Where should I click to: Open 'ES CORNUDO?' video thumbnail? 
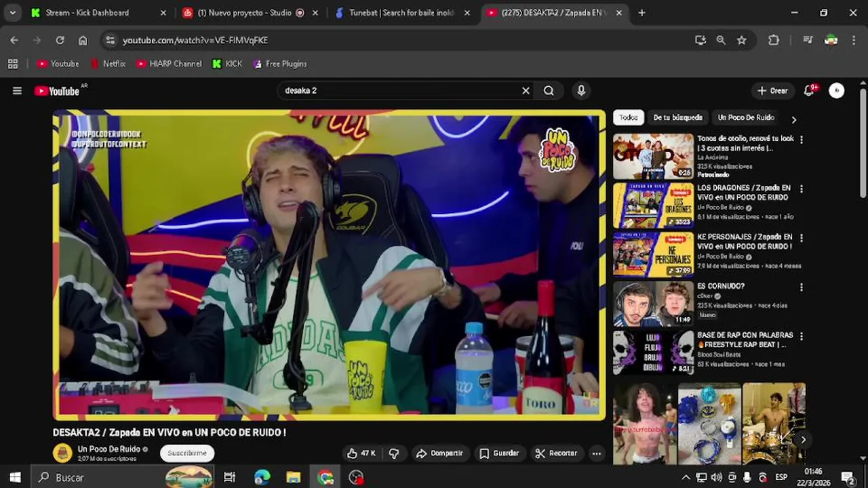coord(654,304)
